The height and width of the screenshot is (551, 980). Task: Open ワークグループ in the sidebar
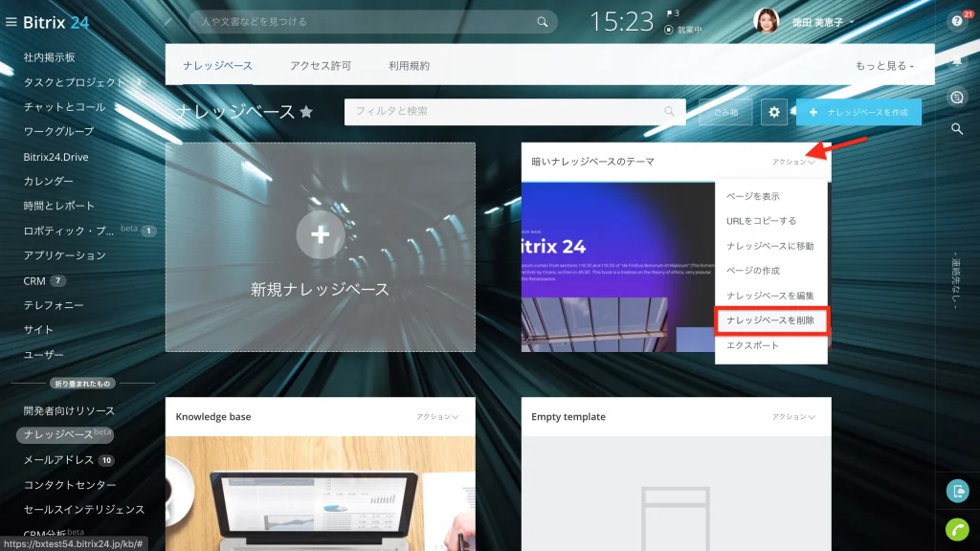click(x=58, y=132)
